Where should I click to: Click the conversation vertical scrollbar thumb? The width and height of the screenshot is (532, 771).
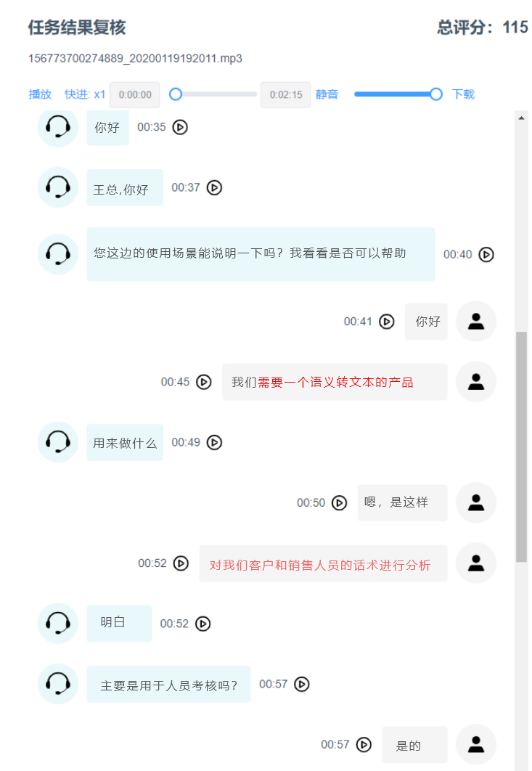coord(521,447)
